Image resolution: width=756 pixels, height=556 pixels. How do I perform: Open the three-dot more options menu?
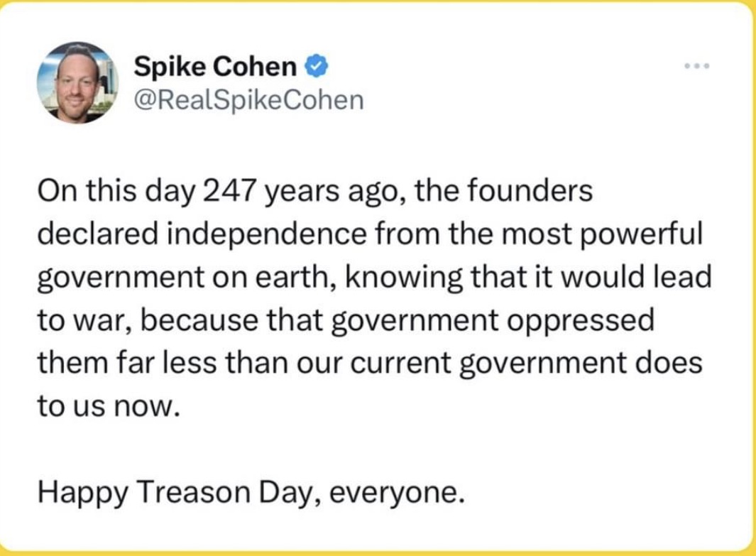[x=696, y=65]
